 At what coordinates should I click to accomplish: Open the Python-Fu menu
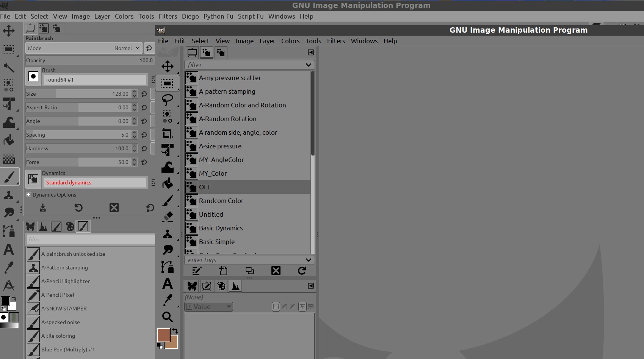218,16
